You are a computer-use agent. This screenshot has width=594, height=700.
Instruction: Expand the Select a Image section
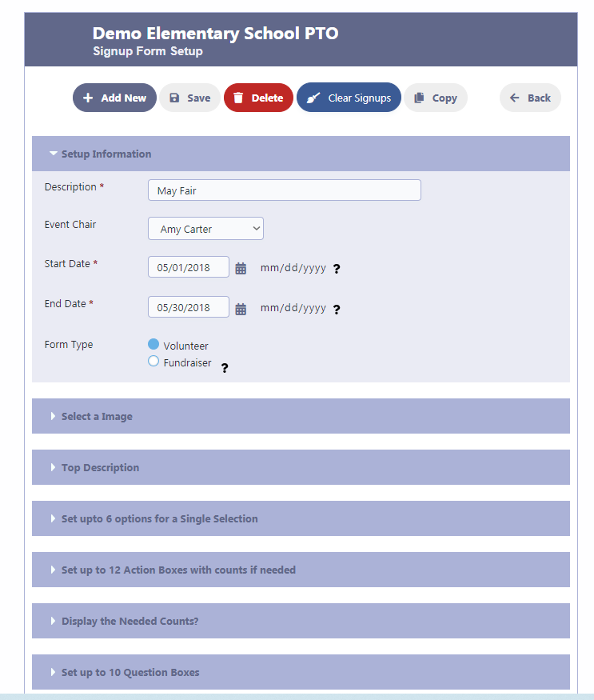point(301,416)
